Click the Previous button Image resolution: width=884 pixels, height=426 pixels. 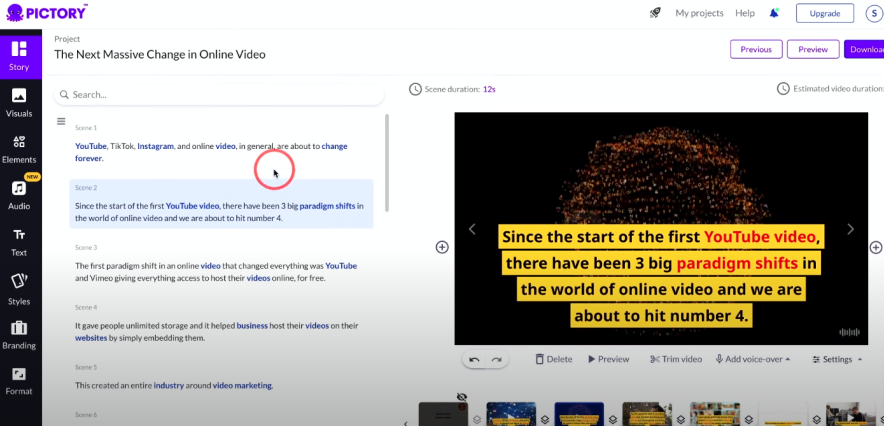(756, 49)
